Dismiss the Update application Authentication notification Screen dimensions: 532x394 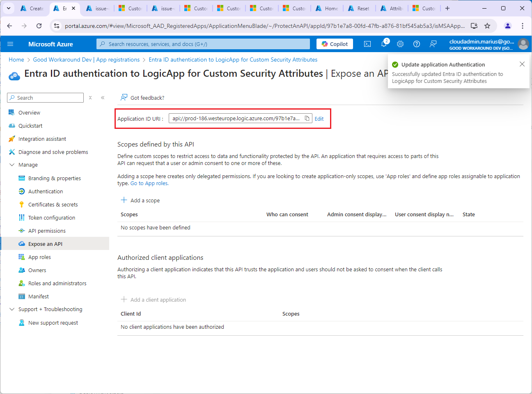tap(522, 64)
